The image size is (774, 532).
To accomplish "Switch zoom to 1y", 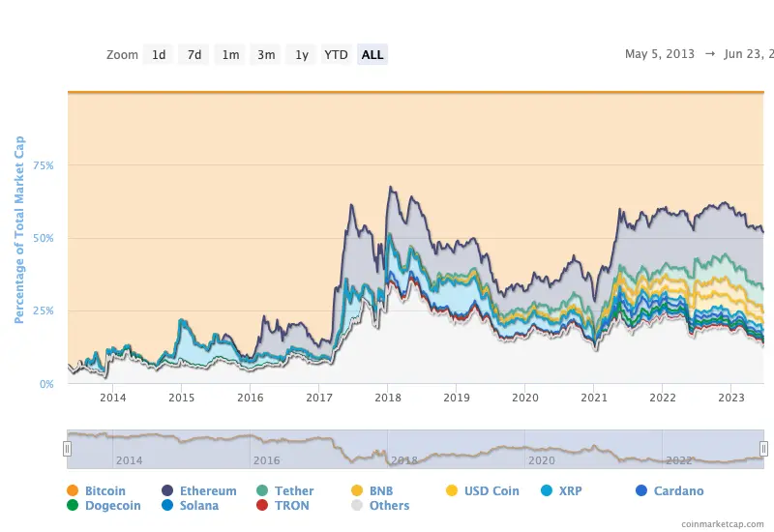I will click(x=302, y=55).
